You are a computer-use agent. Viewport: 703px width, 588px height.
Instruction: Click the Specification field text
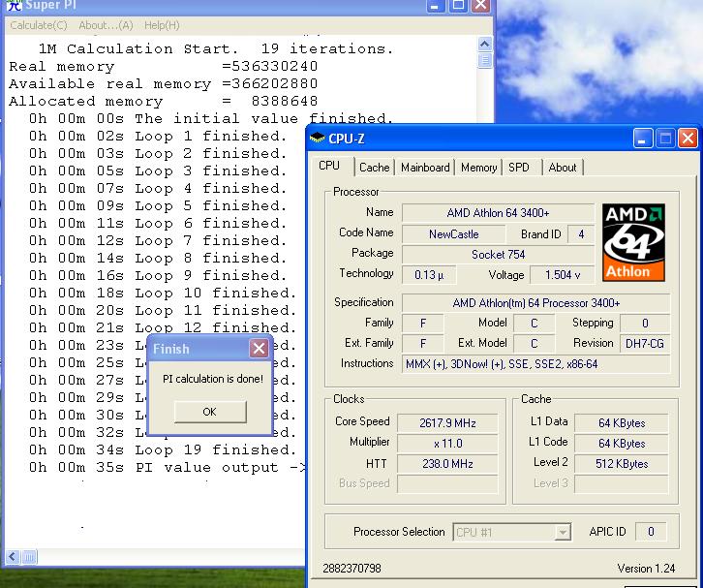535,303
